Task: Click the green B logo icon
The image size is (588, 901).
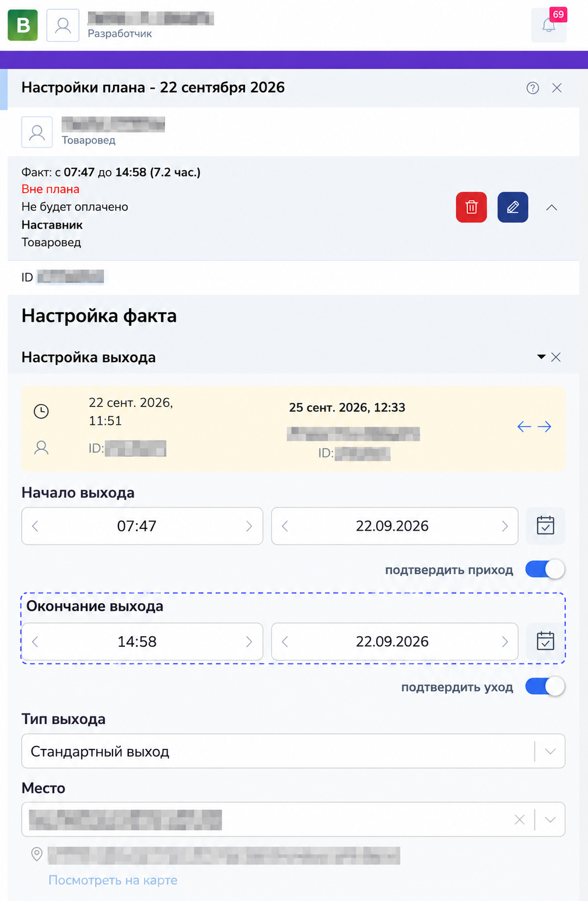Action: pos(23,26)
